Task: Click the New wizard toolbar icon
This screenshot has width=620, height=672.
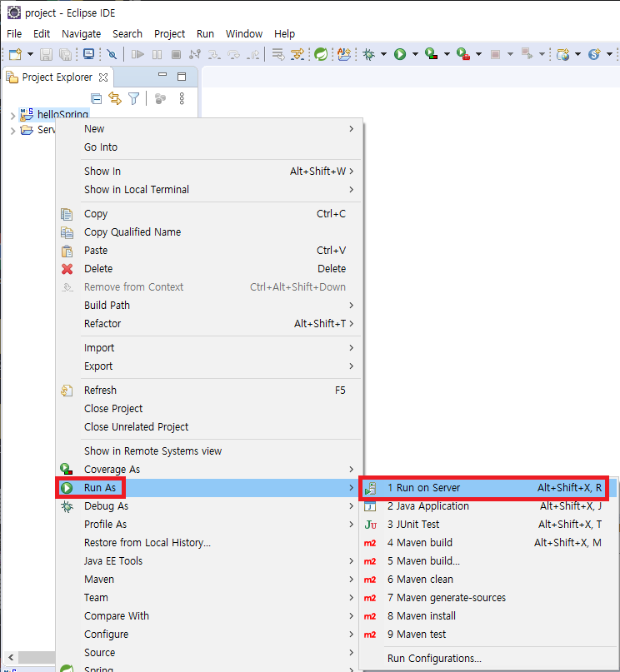Action: [x=16, y=54]
